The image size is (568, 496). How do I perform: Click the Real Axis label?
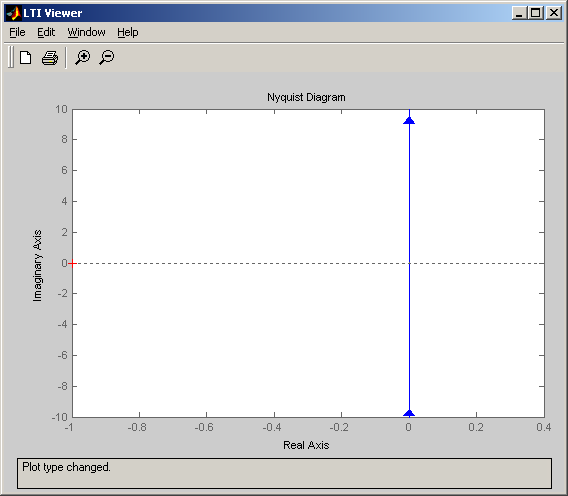(306, 445)
